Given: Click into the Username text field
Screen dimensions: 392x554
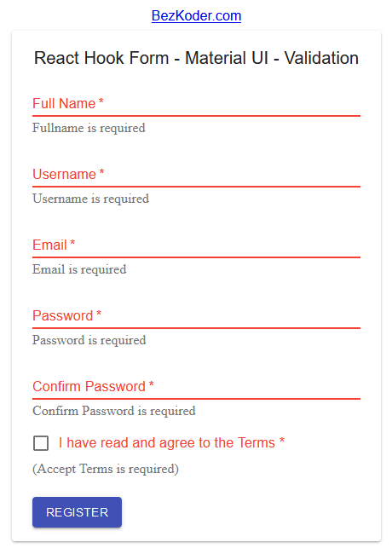Looking at the screenshot, I should coord(196,175).
